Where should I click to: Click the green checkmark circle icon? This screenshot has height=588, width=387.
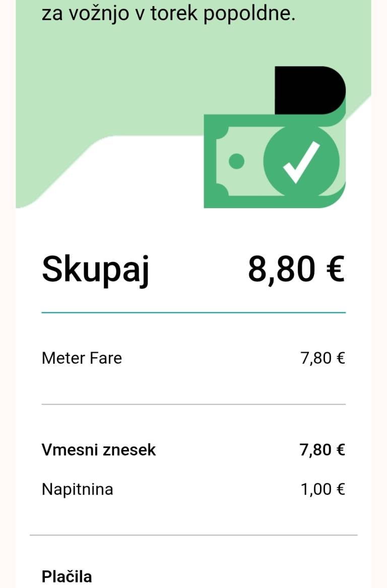301,161
